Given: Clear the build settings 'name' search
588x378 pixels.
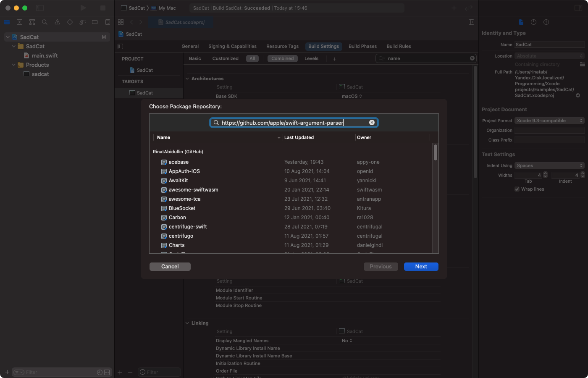Looking at the screenshot, I should click(x=472, y=58).
